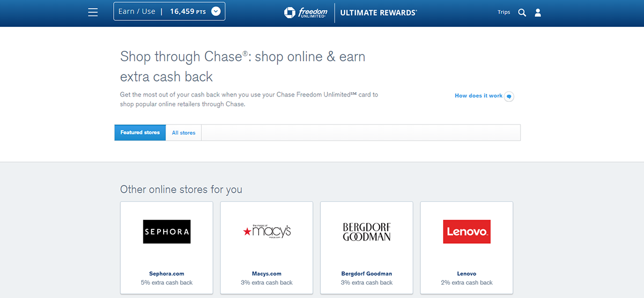Visit the Bergdorf Goodman name link
The image size is (644, 298).
point(367,273)
